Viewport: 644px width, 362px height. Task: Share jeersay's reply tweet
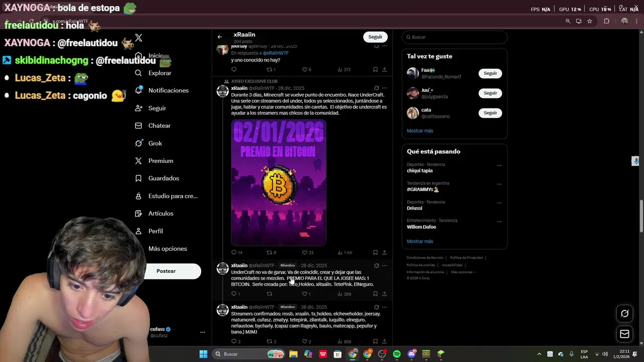click(384, 69)
